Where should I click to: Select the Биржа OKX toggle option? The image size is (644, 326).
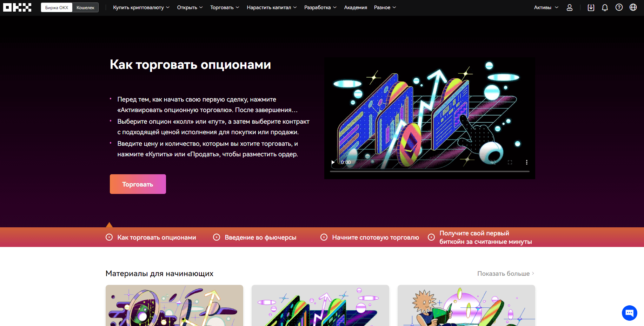coord(57,7)
